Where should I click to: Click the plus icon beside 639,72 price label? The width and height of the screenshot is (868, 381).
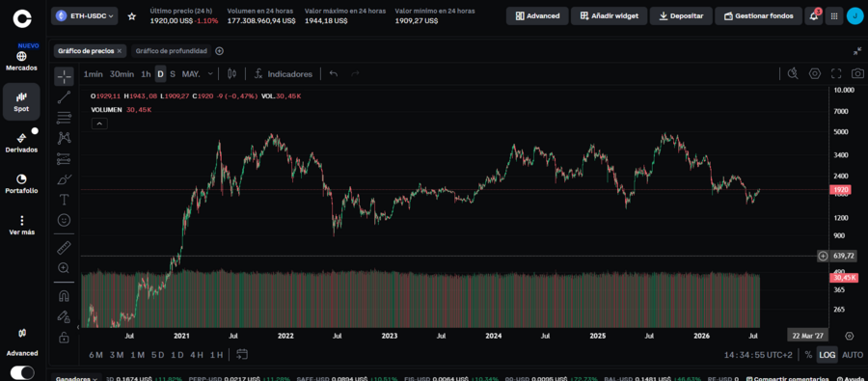[823, 256]
